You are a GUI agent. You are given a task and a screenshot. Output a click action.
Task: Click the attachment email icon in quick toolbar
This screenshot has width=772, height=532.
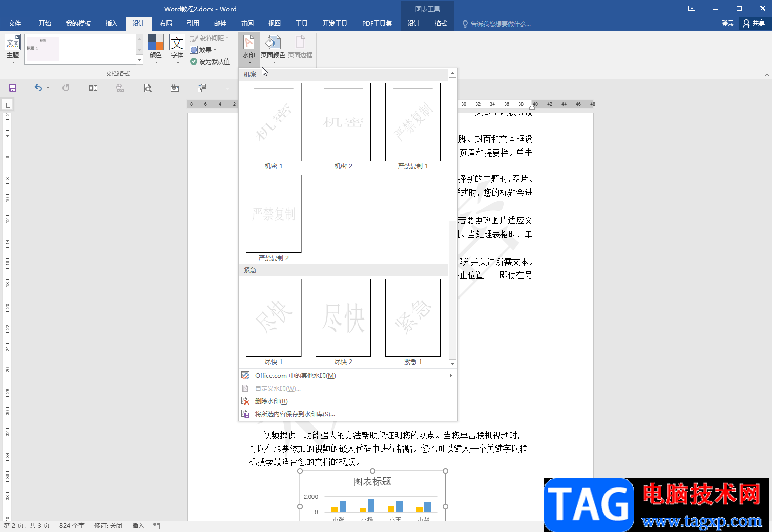click(x=175, y=88)
